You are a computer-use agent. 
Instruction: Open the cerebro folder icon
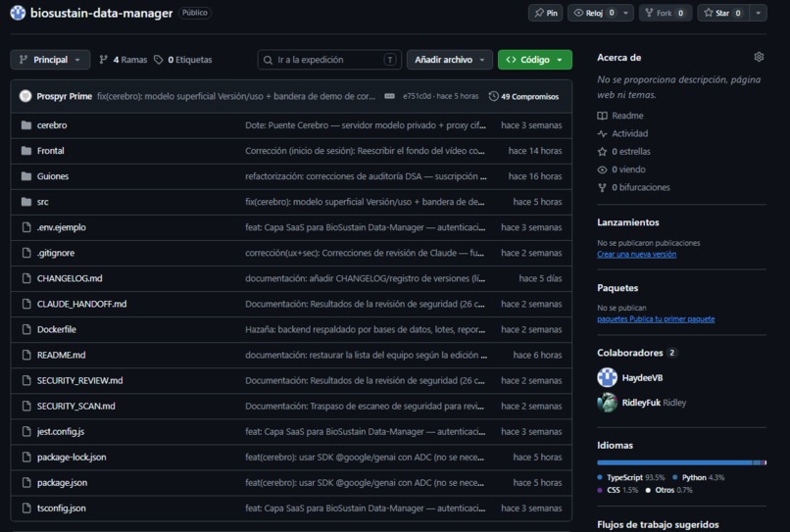(x=26, y=125)
